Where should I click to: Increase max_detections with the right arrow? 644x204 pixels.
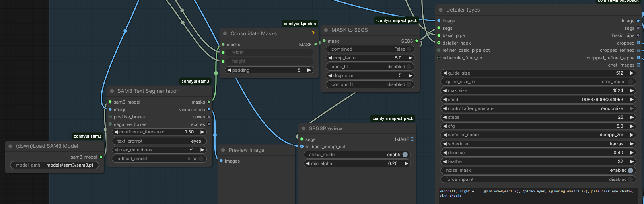(202, 150)
